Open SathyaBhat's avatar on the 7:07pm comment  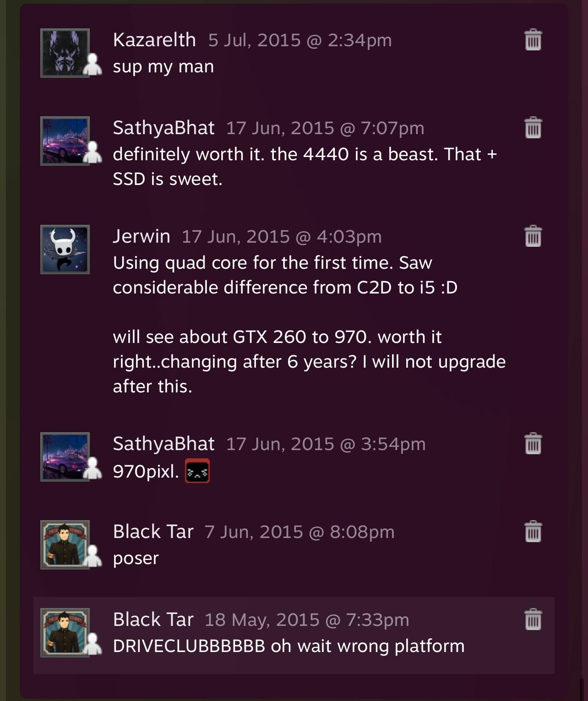point(65,141)
